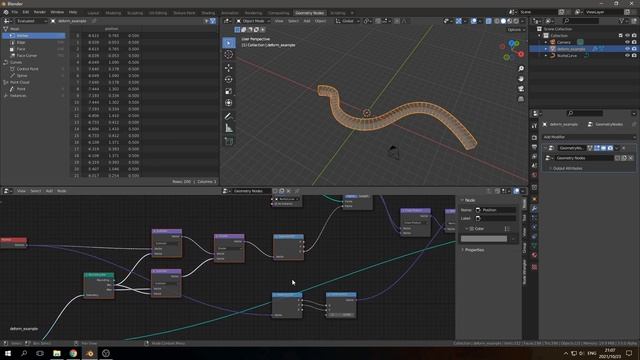This screenshot has height=360, width=640.
Task: Toggle visibility of deform_example in outliner
Action: [627, 49]
